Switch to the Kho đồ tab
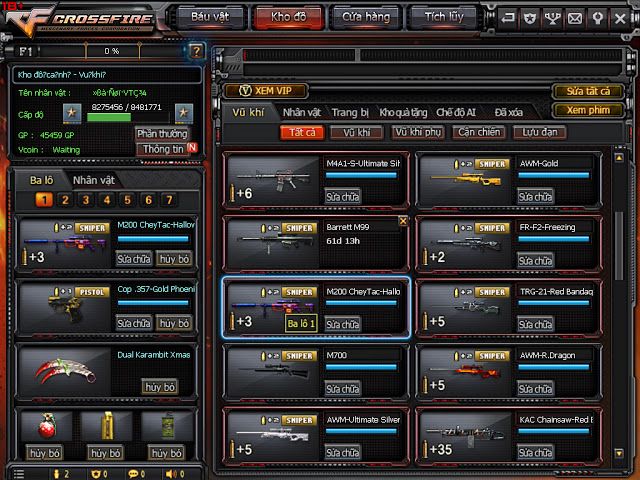The height and width of the screenshot is (480, 640). (x=289, y=17)
